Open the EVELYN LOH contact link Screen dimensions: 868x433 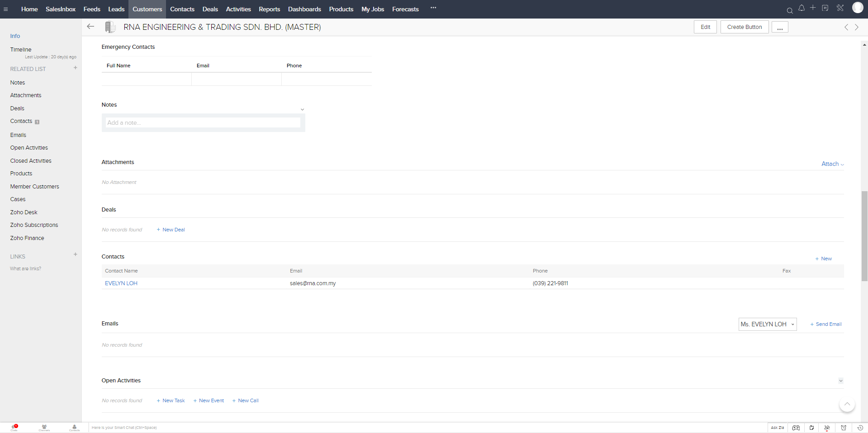[121, 283]
